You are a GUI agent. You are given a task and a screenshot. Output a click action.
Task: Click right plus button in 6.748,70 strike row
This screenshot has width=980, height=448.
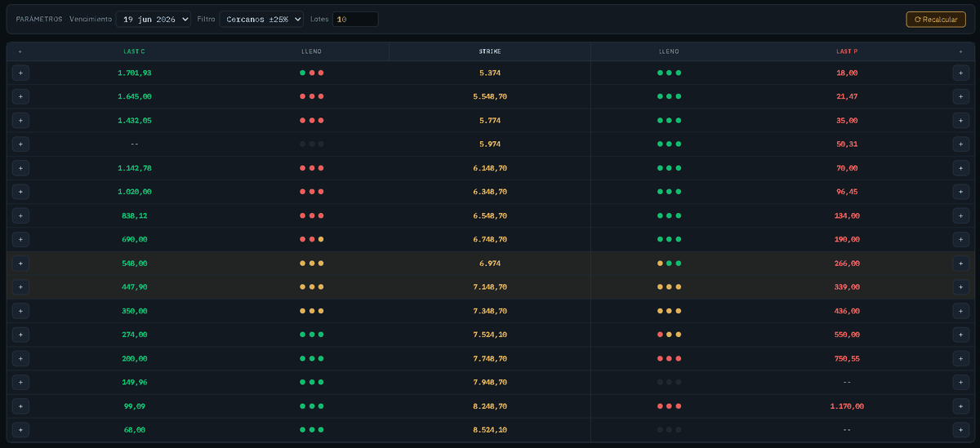960,239
